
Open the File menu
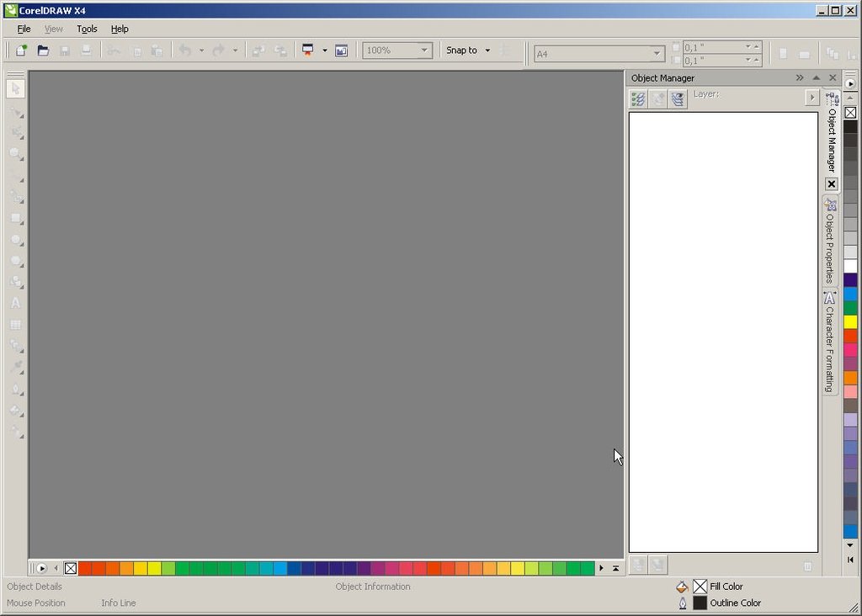[x=24, y=29]
